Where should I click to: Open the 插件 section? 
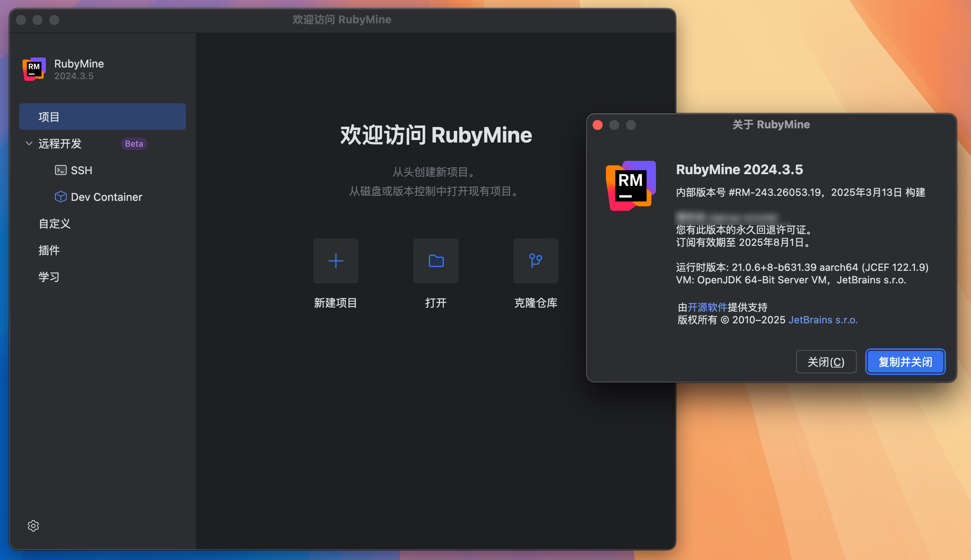[x=49, y=250]
